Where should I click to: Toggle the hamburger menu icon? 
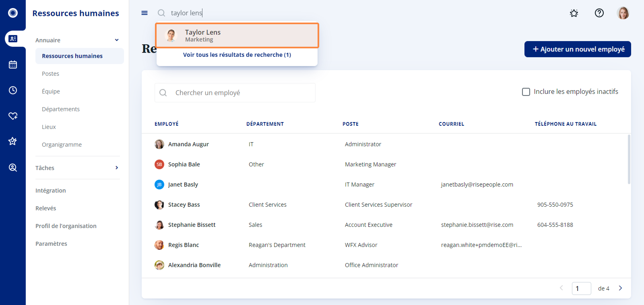144,13
